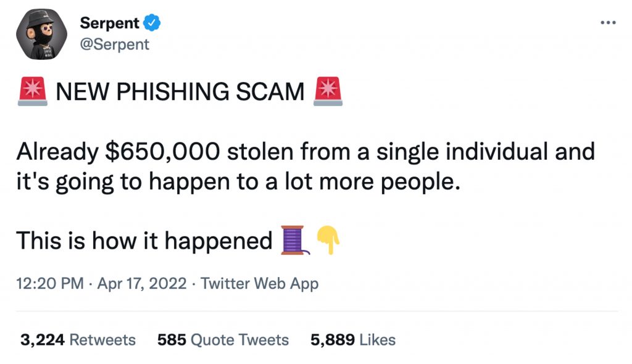Click the NEW PHISHING SCAM headline text
Image resolution: width=632 pixels, height=364 pixels.
[180, 93]
